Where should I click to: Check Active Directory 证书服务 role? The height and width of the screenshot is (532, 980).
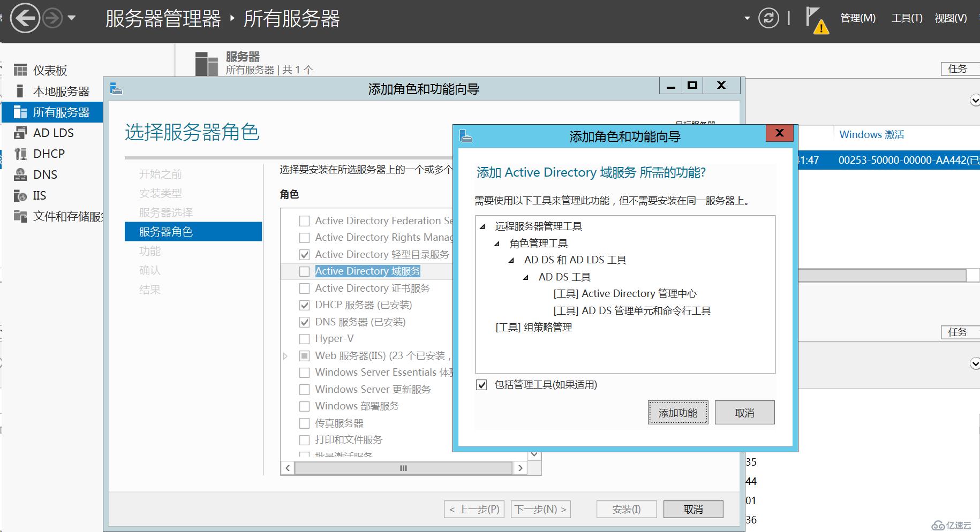(x=304, y=288)
